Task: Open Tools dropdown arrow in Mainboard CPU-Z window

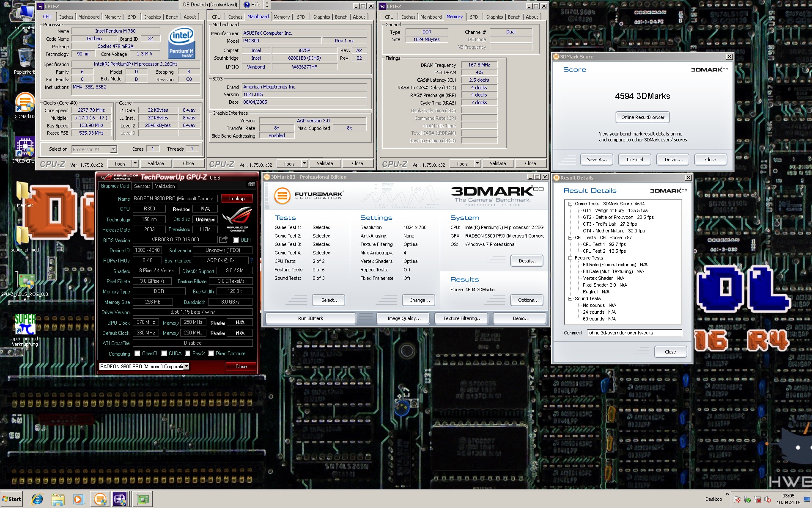Action: pos(304,163)
